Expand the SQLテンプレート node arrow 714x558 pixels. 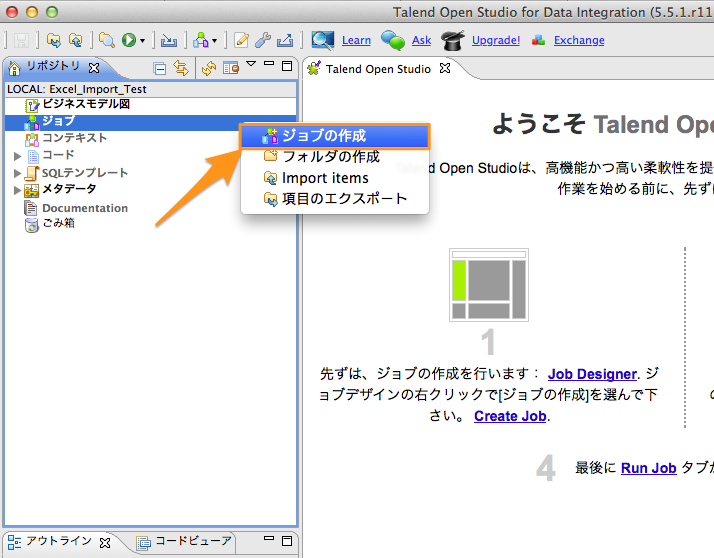tap(17, 173)
